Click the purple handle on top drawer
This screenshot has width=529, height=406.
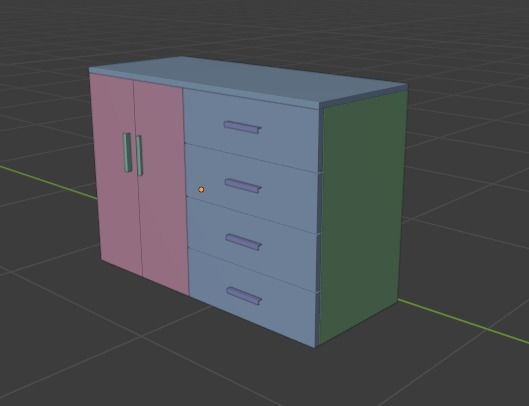(x=243, y=127)
